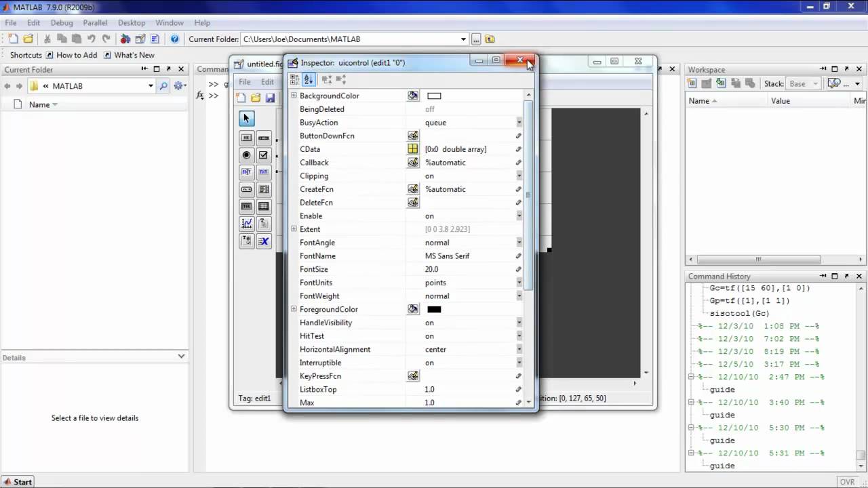This screenshot has width=868, height=488.
Task: Choose the Slider component in GUIDE palette
Action: [264, 138]
